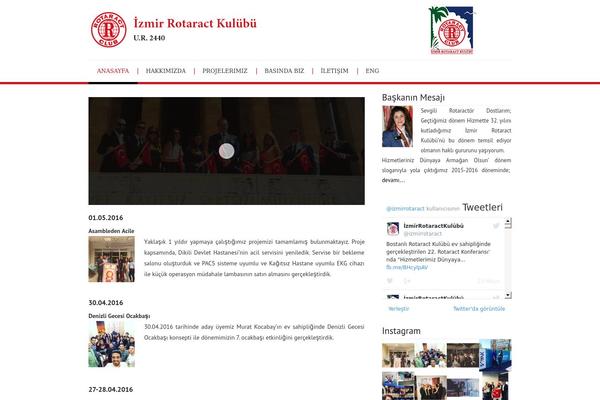This screenshot has height=400, width=600.
Task: Open the fourth Instagram photo in top row
Action: pyautogui.click(x=496, y=355)
